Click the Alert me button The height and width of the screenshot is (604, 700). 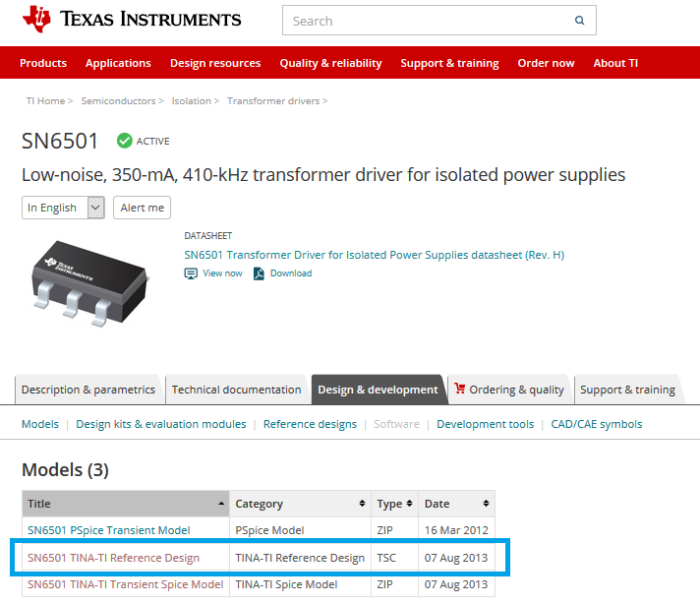point(142,208)
